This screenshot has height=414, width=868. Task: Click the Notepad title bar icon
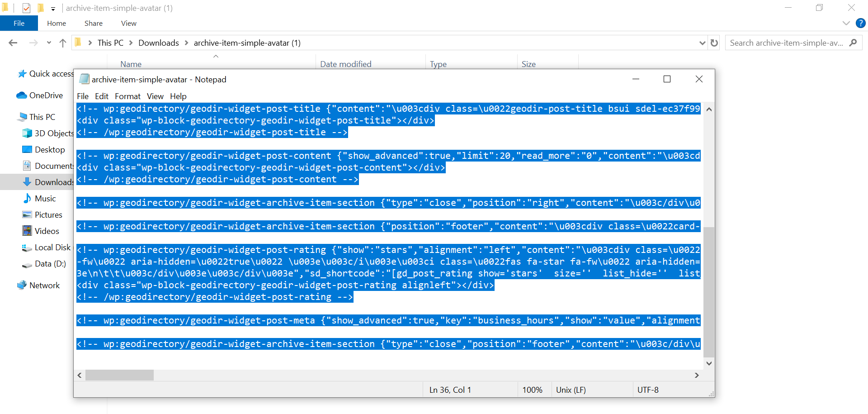click(84, 79)
